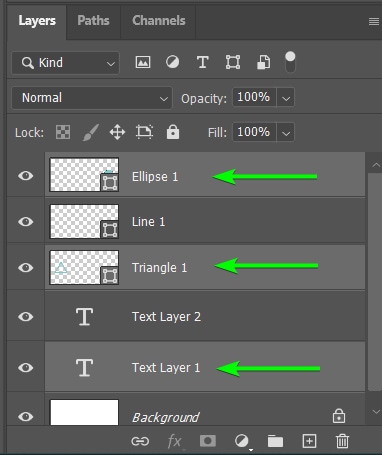382x455 pixels.
Task: Open the Kind filter type dropdown
Action: click(x=65, y=63)
